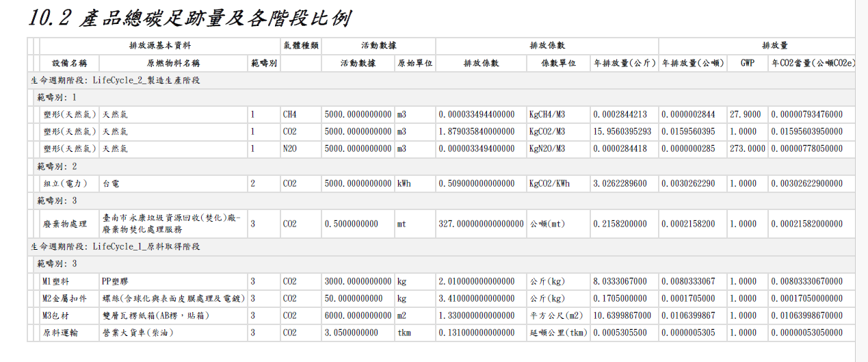
Task: Click the 327.000000000000000 emission factor cell
Action: (x=480, y=224)
